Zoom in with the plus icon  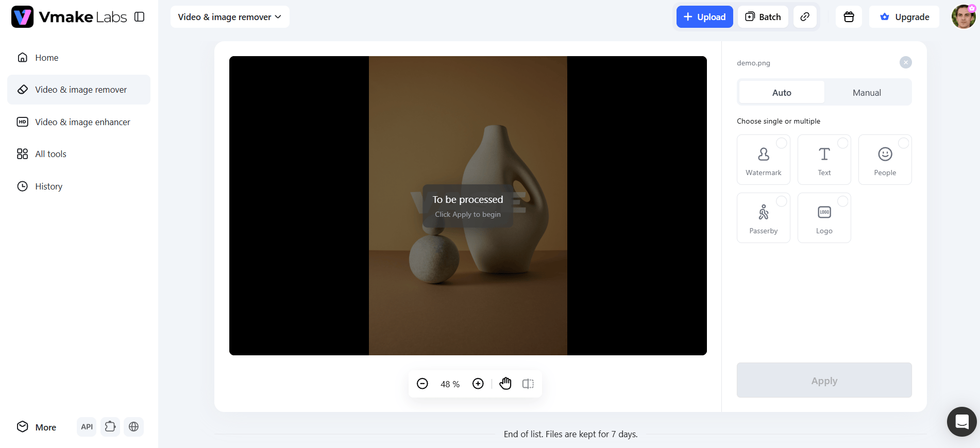click(x=478, y=384)
